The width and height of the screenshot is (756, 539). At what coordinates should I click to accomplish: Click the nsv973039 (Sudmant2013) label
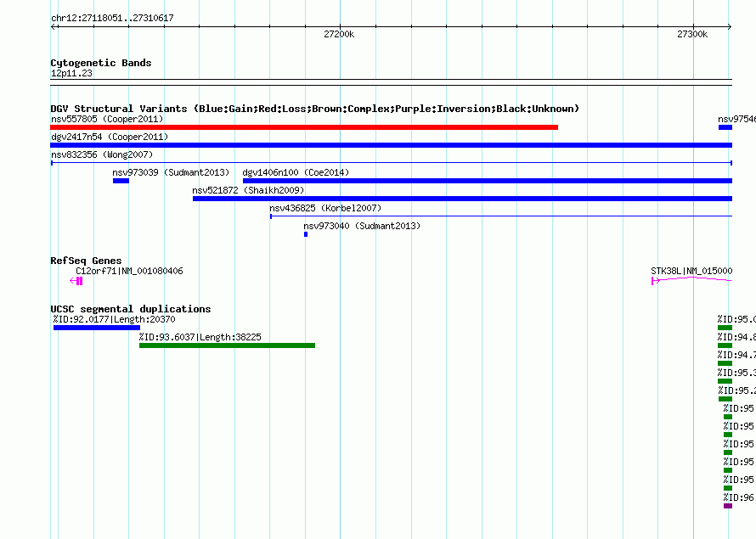[x=171, y=172]
